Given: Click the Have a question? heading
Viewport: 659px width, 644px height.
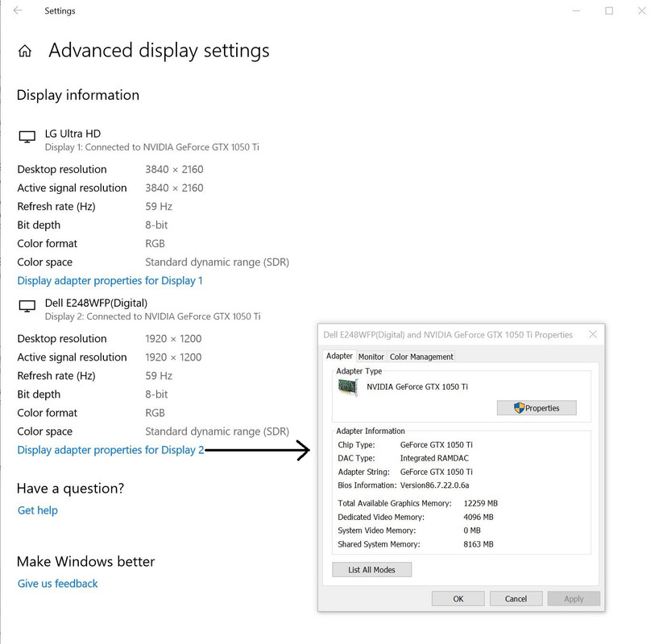Looking at the screenshot, I should click(x=71, y=488).
